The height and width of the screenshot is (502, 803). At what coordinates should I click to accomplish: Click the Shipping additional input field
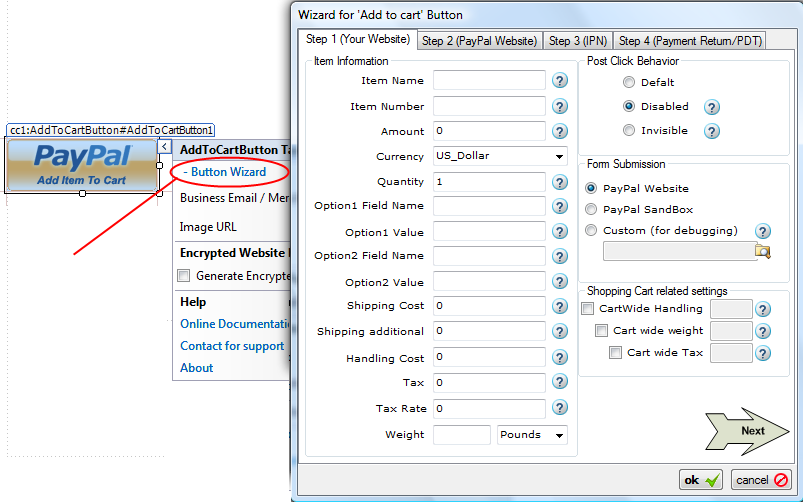[489, 331]
